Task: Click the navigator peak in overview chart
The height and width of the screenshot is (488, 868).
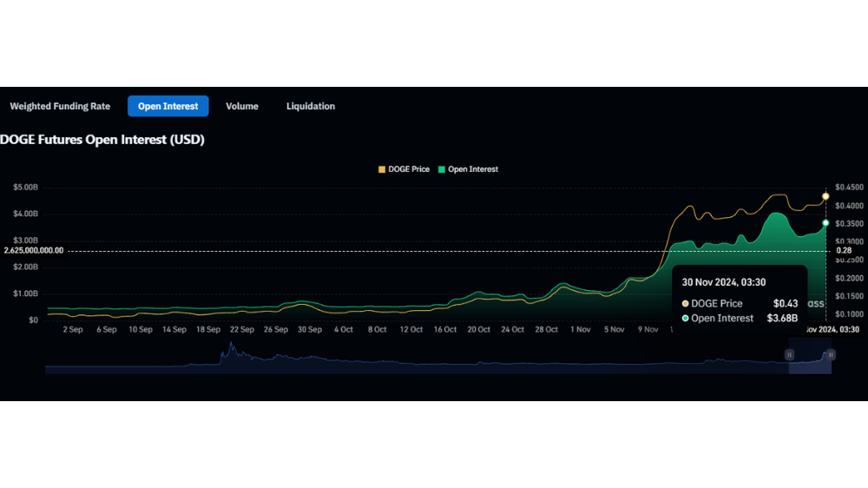Action: (x=232, y=345)
